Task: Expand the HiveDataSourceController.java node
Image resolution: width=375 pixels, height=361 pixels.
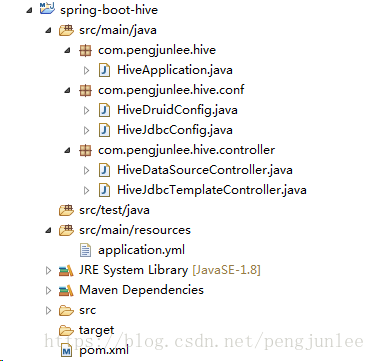Action: pos(87,170)
